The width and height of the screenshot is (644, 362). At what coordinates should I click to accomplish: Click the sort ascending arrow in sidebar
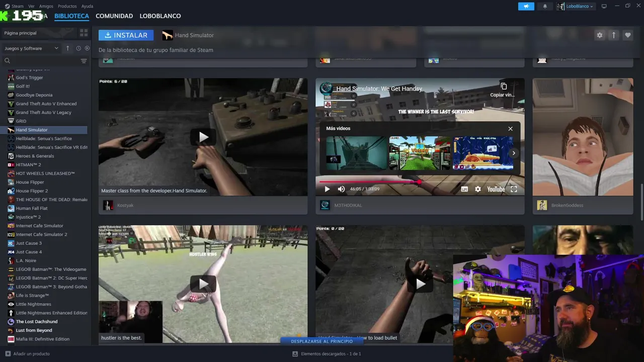pyautogui.click(x=67, y=48)
